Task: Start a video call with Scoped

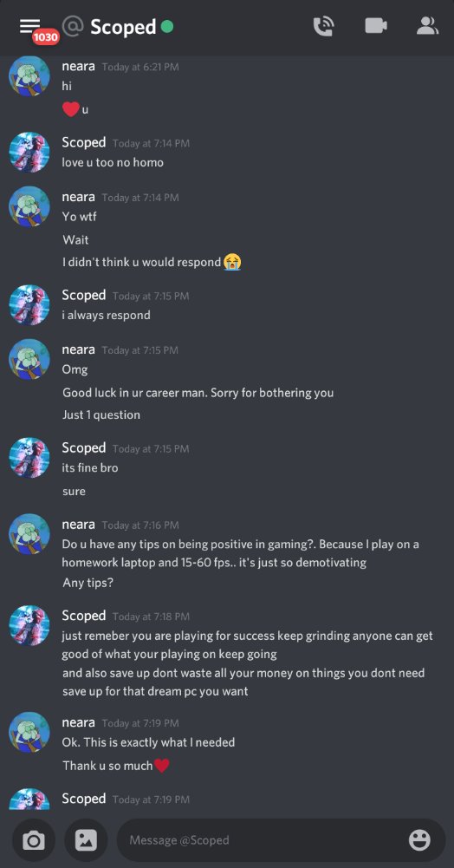Action: (x=375, y=26)
